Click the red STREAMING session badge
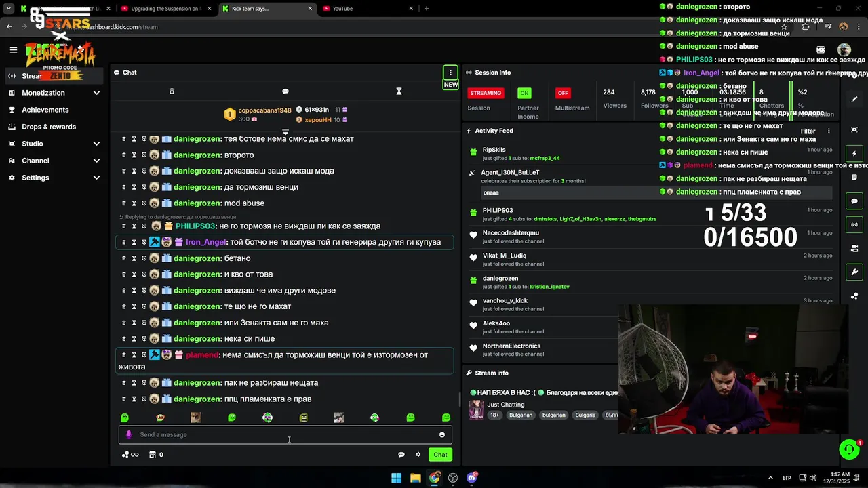This screenshot has width=868, height=488. [x=486, y=93]
